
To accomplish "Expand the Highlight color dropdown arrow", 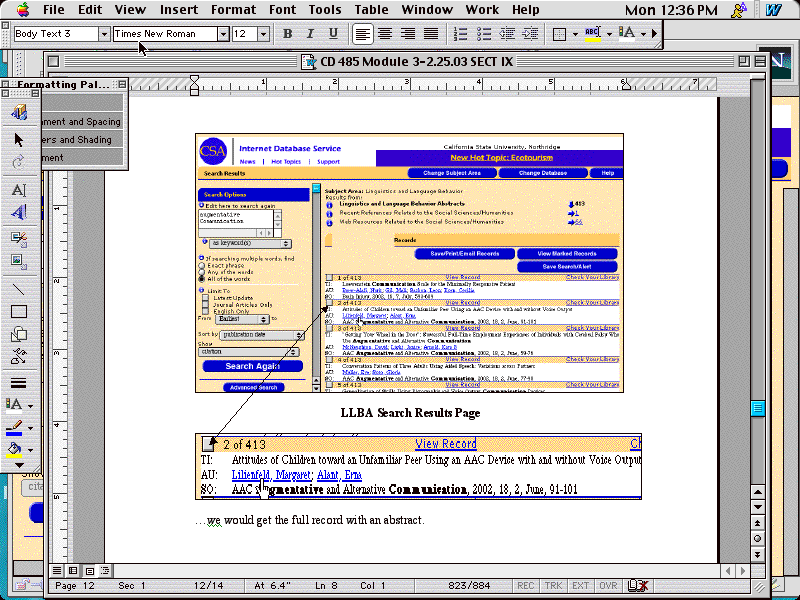I will pos(609,34).
